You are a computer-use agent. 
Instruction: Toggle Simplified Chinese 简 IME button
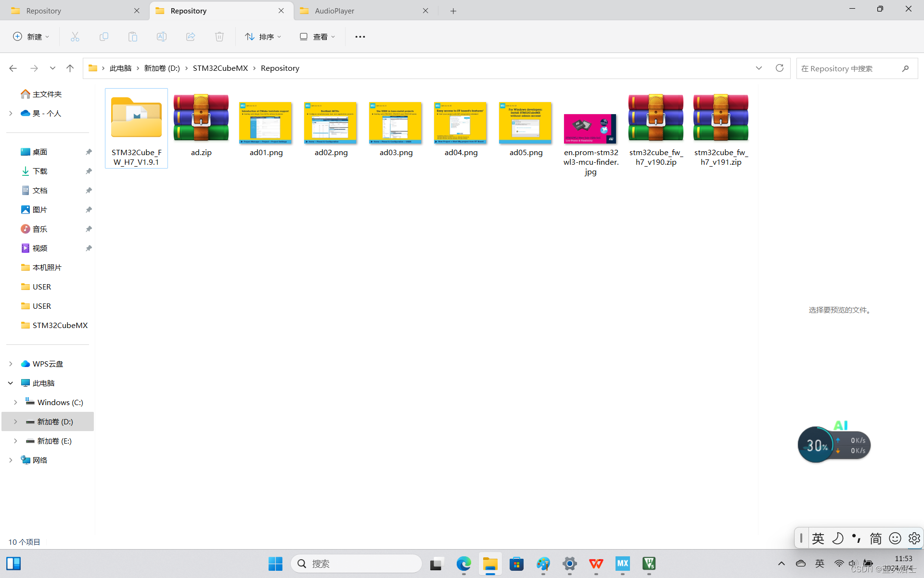coord(876,538)
